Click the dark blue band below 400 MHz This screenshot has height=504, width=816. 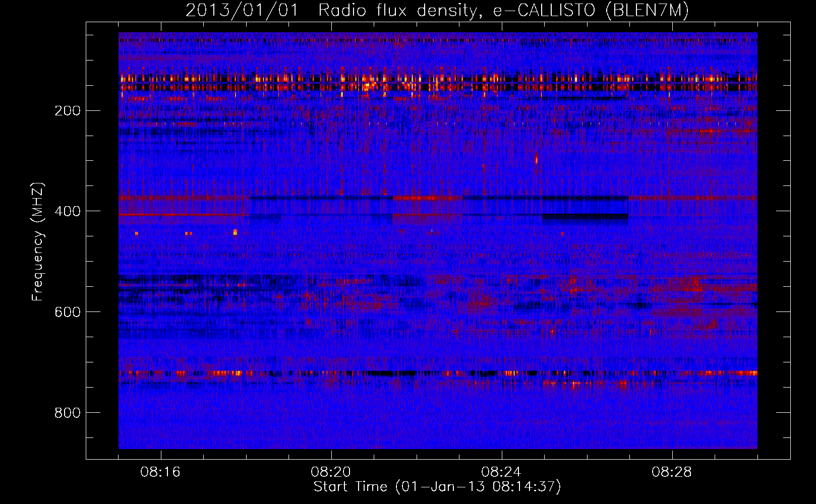pos(585,217)
